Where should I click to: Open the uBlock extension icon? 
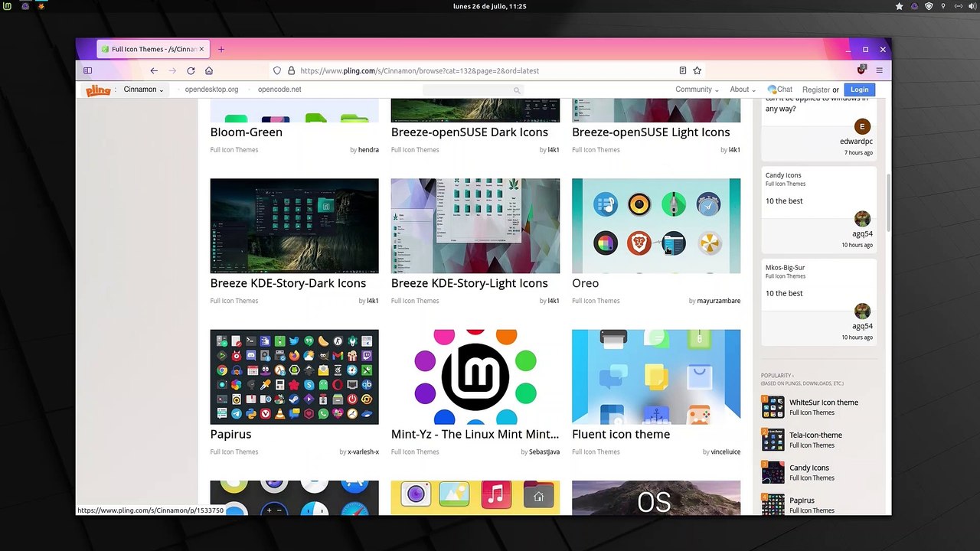861,70
